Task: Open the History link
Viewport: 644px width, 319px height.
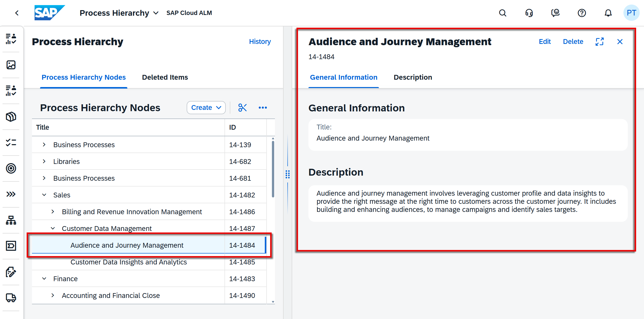Action: (x=260, y=42)
